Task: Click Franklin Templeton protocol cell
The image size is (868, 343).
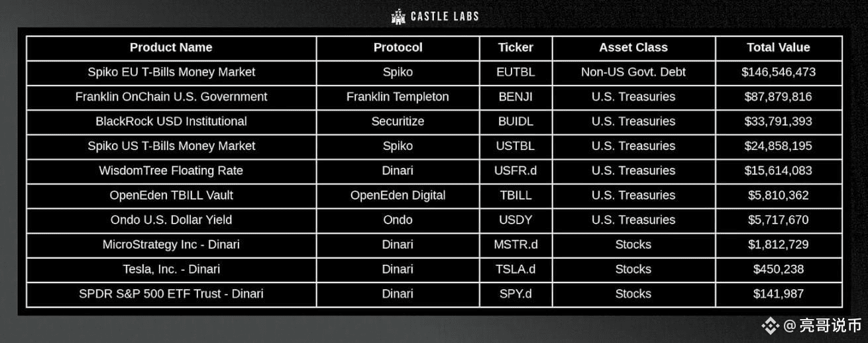Action: 398,97
